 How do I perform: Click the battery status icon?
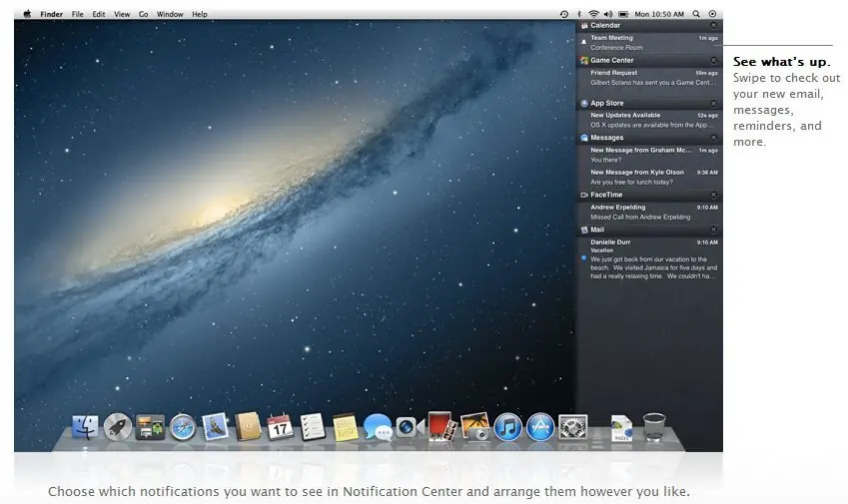pyautogui.click(x=623, y=14)
